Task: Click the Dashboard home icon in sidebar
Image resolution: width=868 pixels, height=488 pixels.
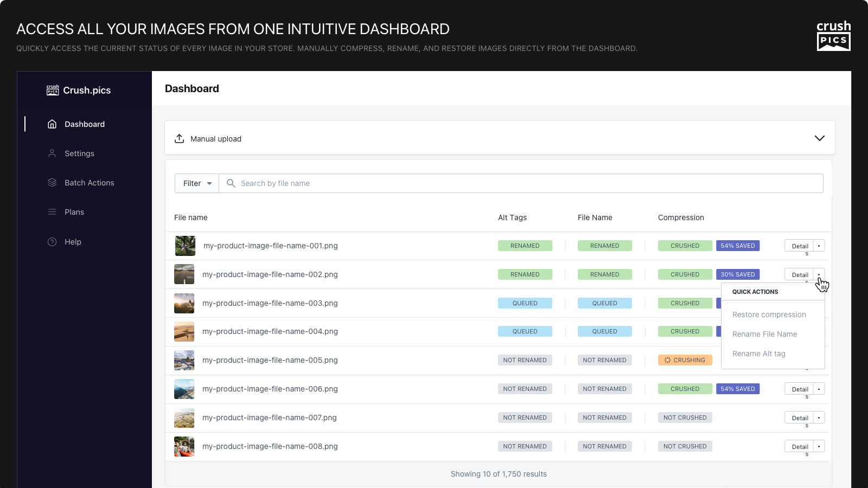Action: tap(52, 124)
